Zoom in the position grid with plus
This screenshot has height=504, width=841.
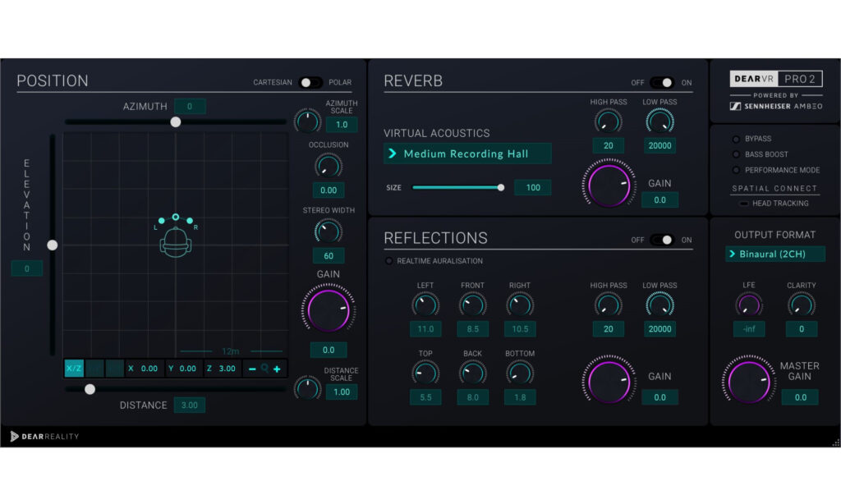click(277, 369)
